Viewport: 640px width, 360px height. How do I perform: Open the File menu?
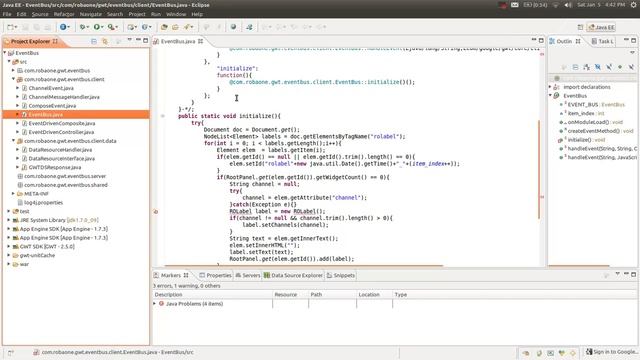click(7, 14)
